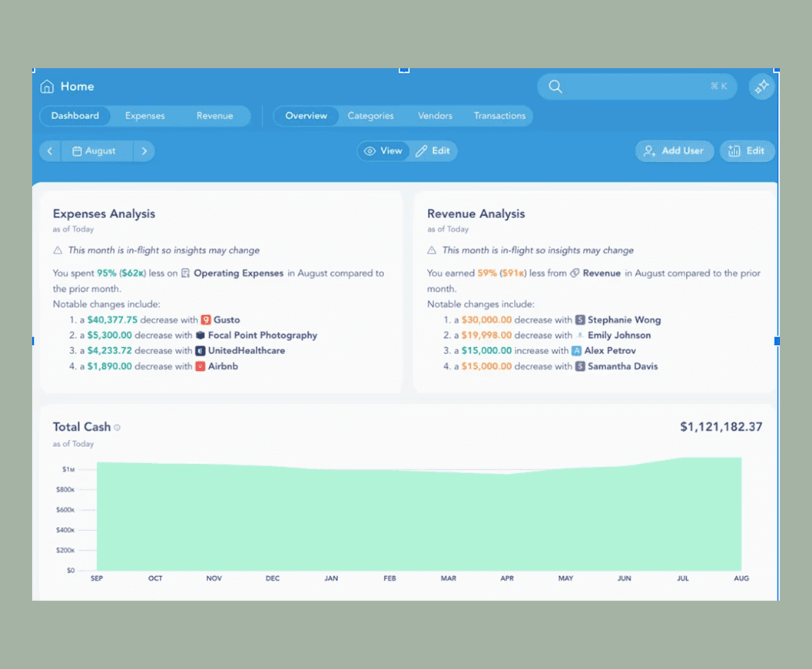This screenshot has width=812, height=669.
Task: Switch to the Expenses tab
Action: (x=145, y=115)
